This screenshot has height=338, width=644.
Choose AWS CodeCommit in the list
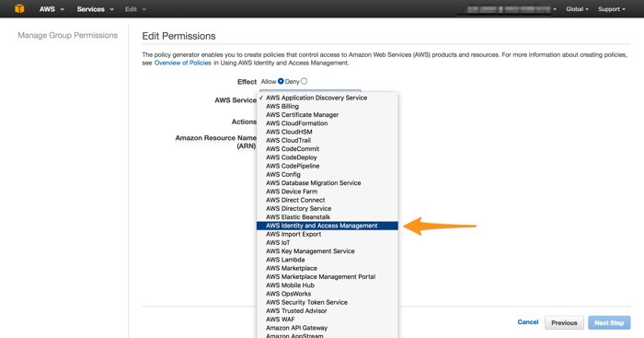[x=328, y=149]
